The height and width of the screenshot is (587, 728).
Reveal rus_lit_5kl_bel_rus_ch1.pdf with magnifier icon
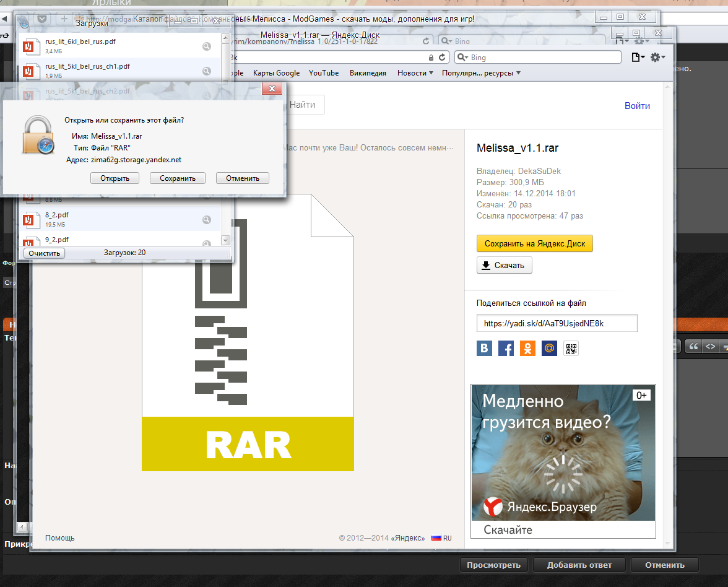tap(207, 71)
